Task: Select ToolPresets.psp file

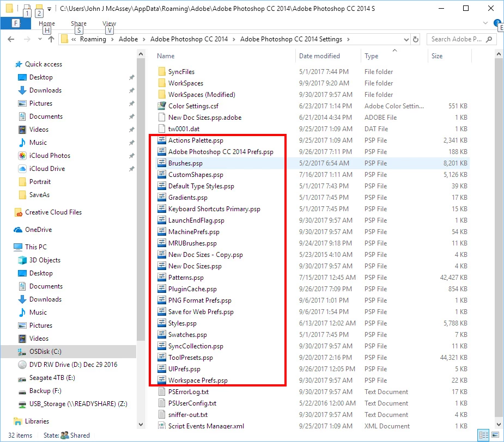Action: pos(191,358)
